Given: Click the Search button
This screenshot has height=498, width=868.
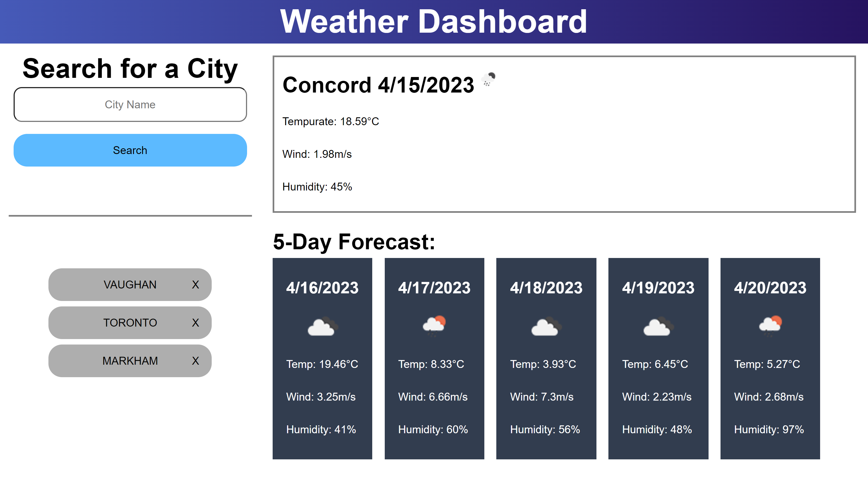Looking at the screenshot, I should click(130, 150).
